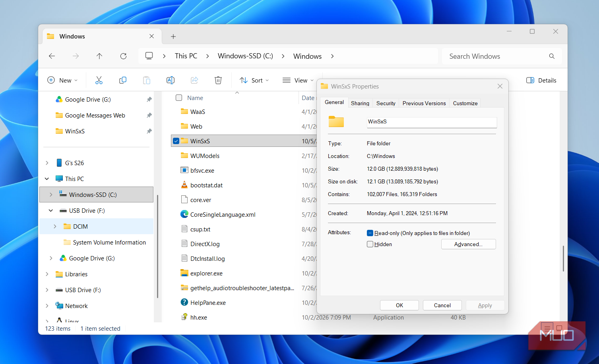Toggle the Details pane button
This screenshot has height=364, width=599.
pos(541,80)
